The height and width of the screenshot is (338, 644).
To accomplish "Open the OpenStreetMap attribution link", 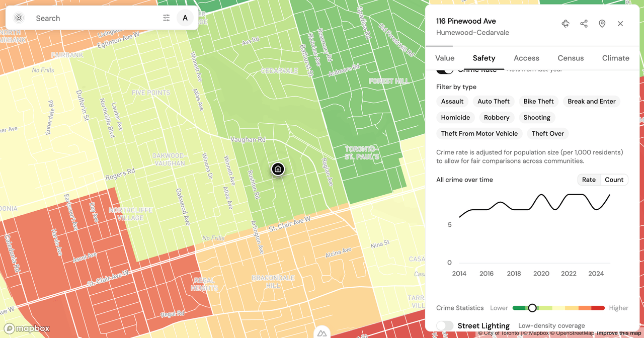I will [x=572, y=333].
